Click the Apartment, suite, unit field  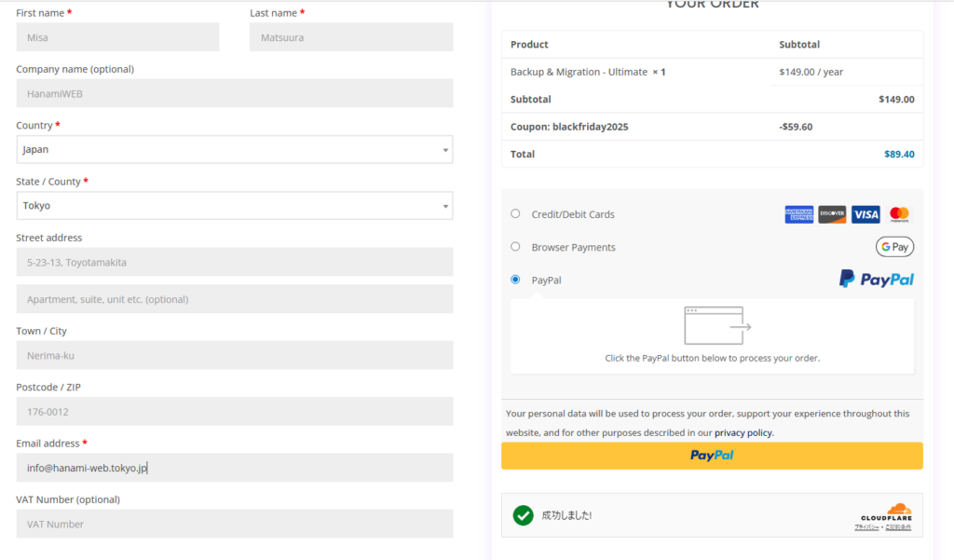(x=235, y=299)
